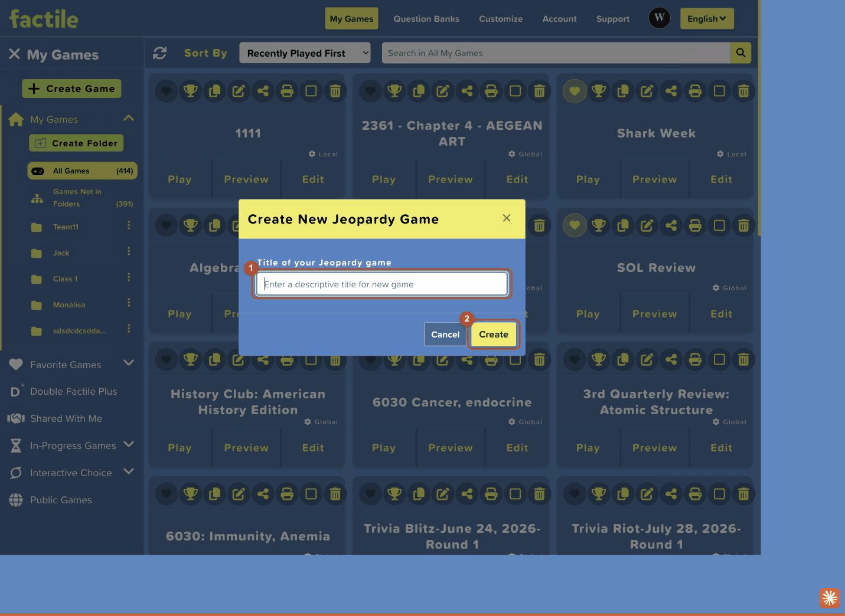845x616 pixels.
Task: Share the 2361 Chapter 4 AEGEAN ART game
Action: pos(467,91)
